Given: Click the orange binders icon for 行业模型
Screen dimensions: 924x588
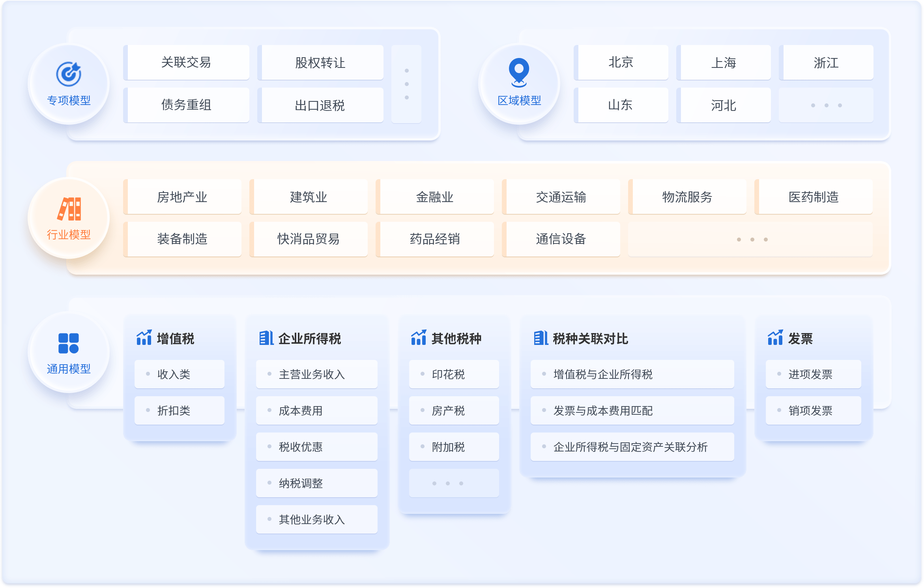Looking at the screenshot, I should coord(69,208).
